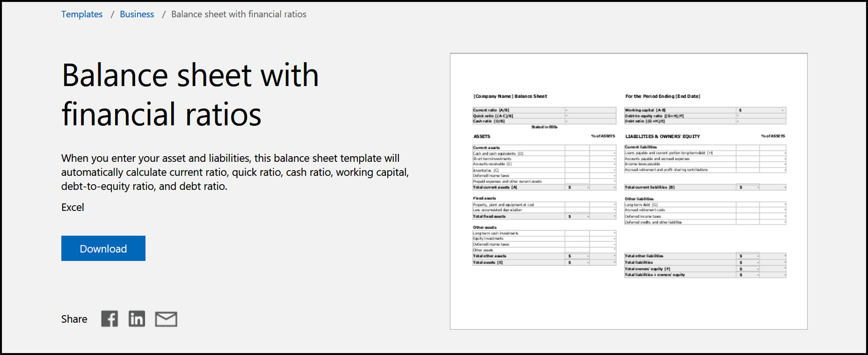Download the balance sheet template
This screenshot has height=355, width=868.
(103, 248)
